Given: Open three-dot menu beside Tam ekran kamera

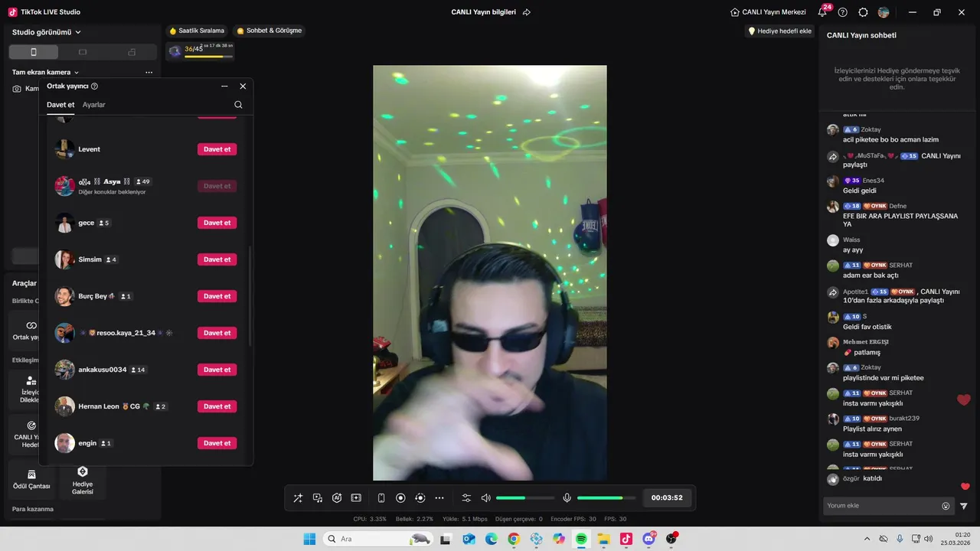Looking at the screenshot, I should (x=149, y=73).
